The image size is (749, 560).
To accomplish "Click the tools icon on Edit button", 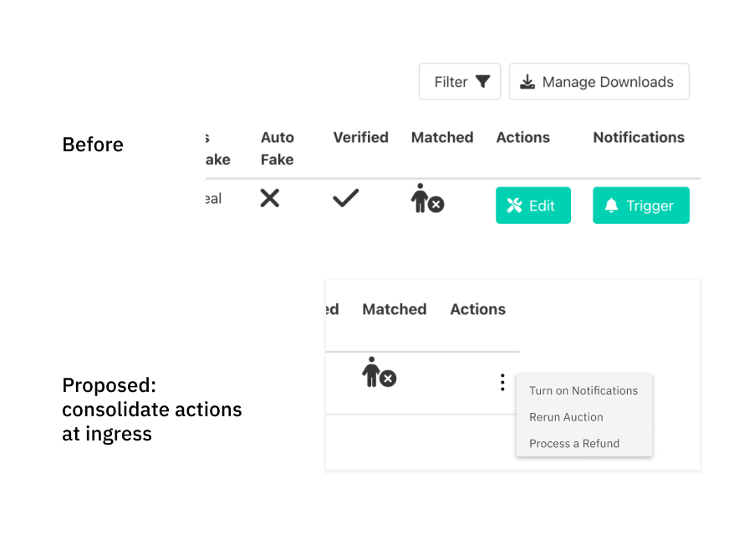I will [515, 206].
